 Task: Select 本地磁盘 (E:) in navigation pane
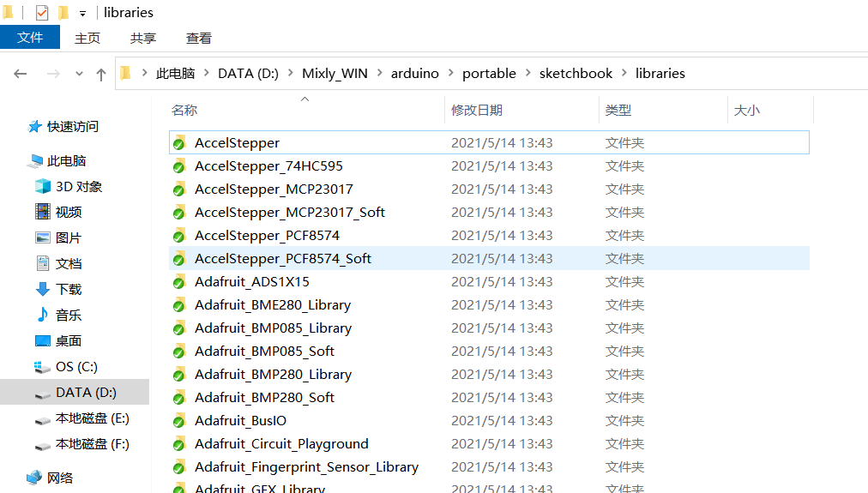coord(93,418)
